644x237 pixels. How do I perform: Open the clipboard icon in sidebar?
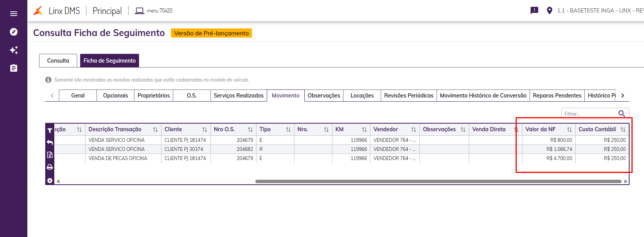[x=14, y=68]
